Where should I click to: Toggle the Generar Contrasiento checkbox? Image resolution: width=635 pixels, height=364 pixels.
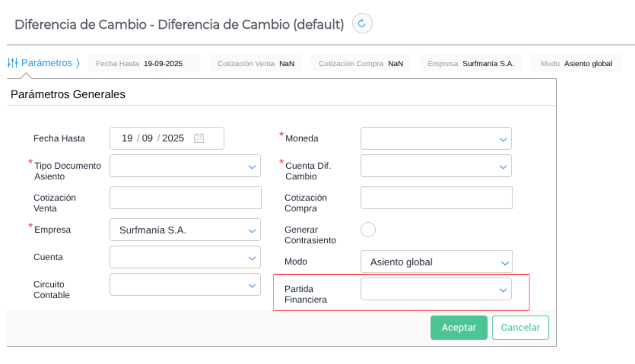[368, 230]
